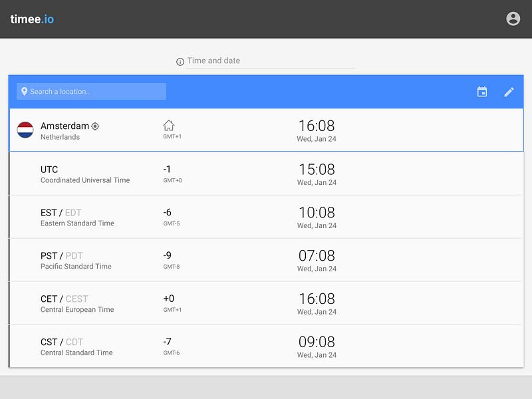Click GMT-5 label in EST row
Viewport: 532px width, 399px height.
(x=172, y=223)
